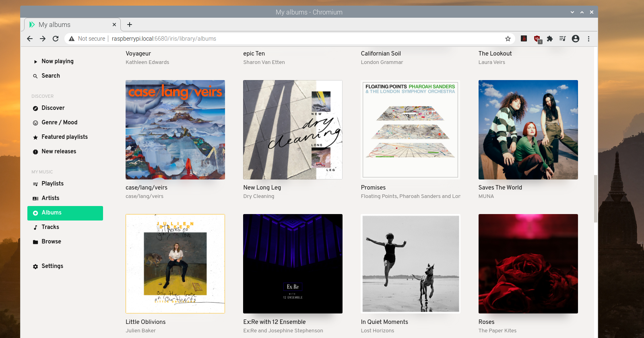The width and height of the screenshot is (644, 338).
Task: Maximize the Chromium window with the up chevron
Action: pos(582,12)
